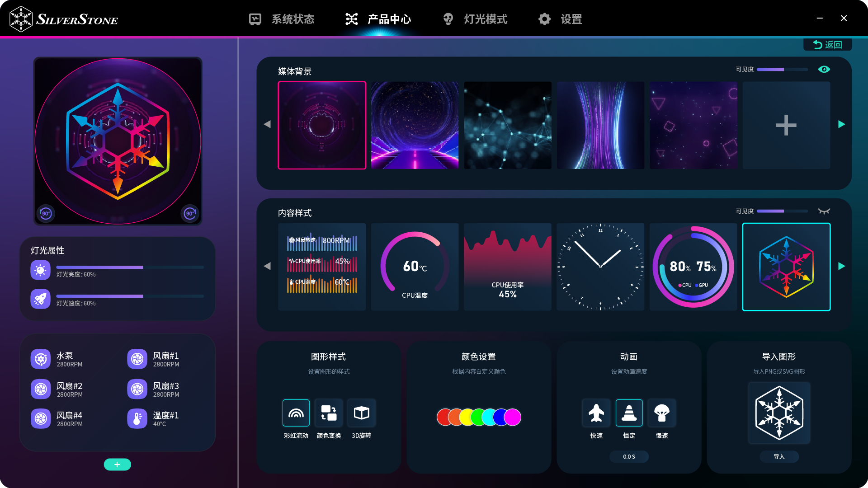Image resolution: width=868 pixels, height=488 pixels.
Task: Select the color change (颜色变换) style icon
Action: click(x=329, y=413)
